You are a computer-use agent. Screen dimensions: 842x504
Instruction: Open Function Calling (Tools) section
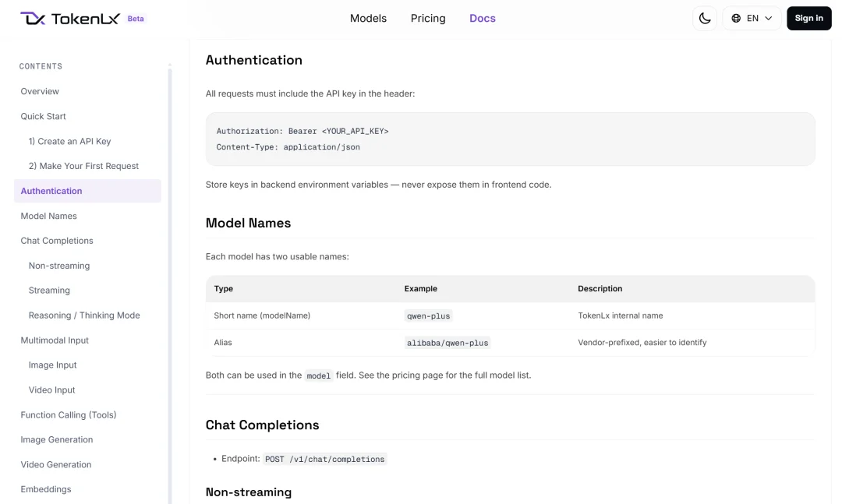[69, 415]
